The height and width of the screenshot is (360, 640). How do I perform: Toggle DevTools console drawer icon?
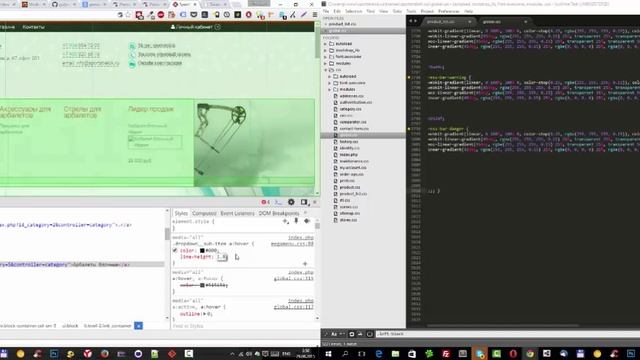click(x=278, y=202)
